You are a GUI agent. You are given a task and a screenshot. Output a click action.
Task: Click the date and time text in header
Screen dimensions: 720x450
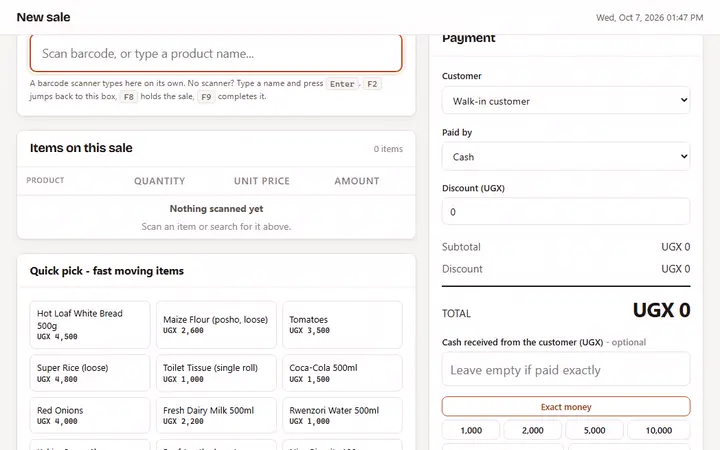(x=649, y=17)
